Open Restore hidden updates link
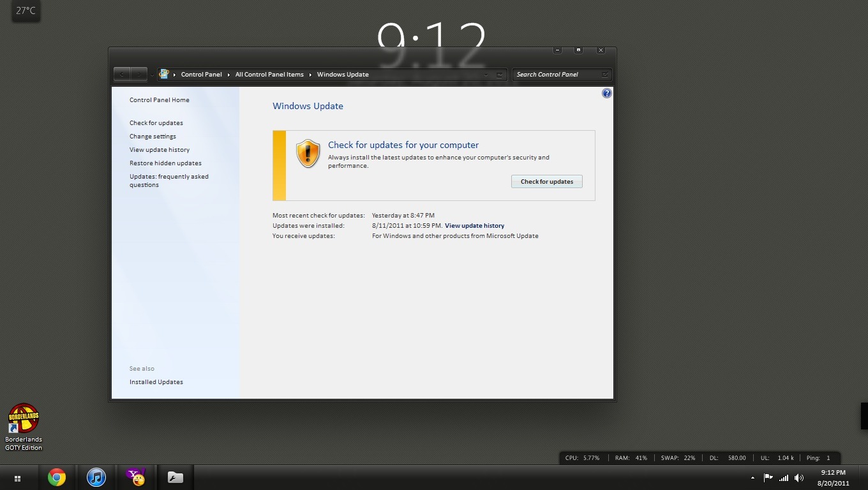Viewport: 868px width, 490px height. pos(165,163)
